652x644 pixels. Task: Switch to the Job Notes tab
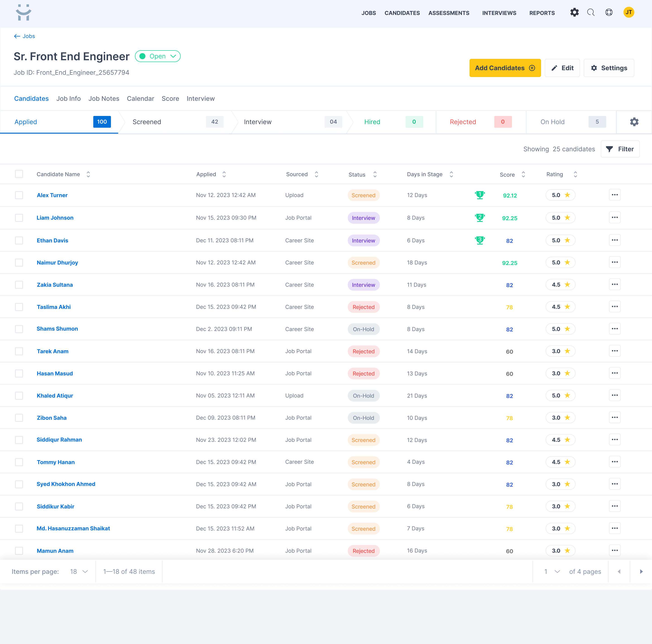pyautogui.click(x=104, y=99)
